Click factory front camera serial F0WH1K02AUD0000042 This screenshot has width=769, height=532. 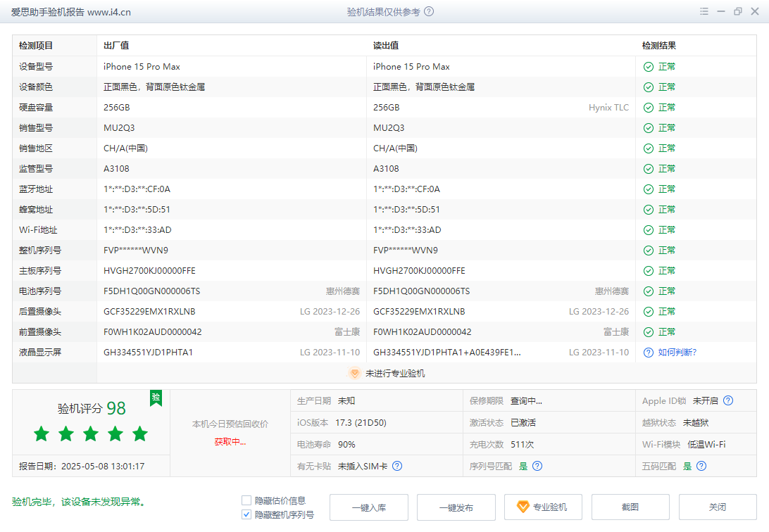point(153,332)
